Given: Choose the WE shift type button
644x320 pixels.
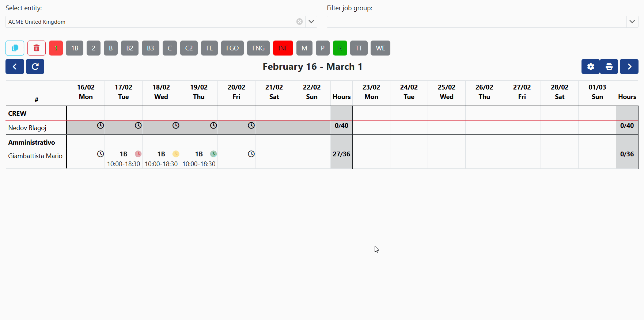Looking at the screenshot, I should [x=380, y=48].
